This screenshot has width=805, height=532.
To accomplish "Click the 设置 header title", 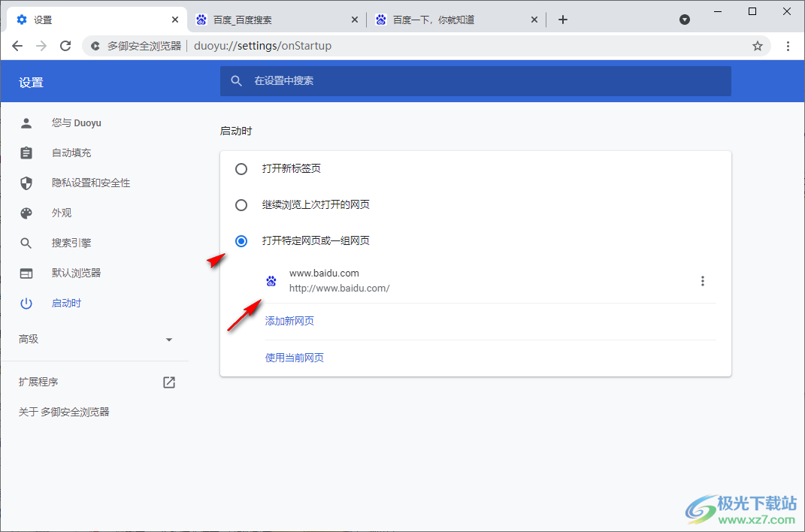I will pos(32,83).
